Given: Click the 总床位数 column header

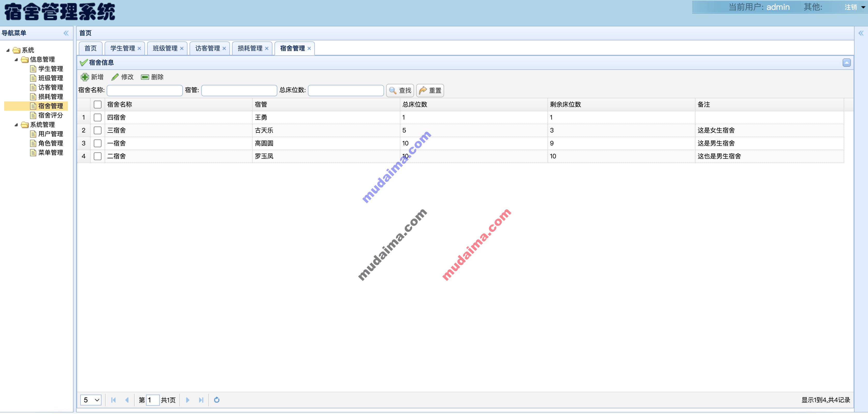Looking at the screenshot, I should [x=474, y=105].
